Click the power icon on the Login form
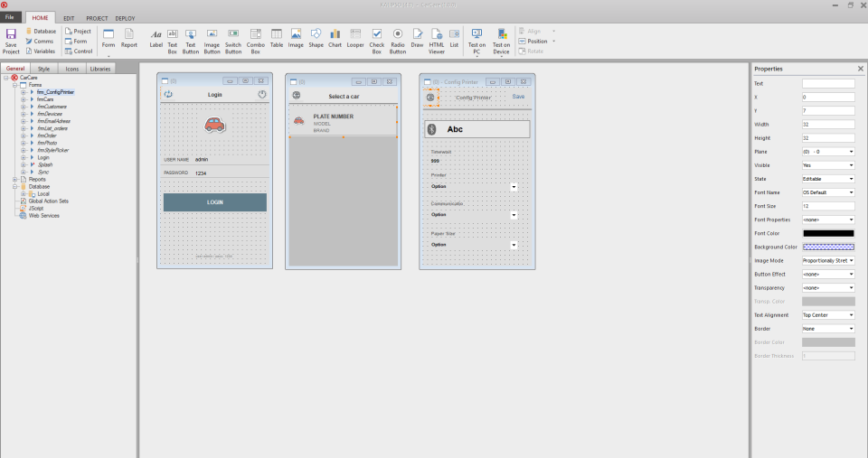868x458 pixels. tap(262, 95)
